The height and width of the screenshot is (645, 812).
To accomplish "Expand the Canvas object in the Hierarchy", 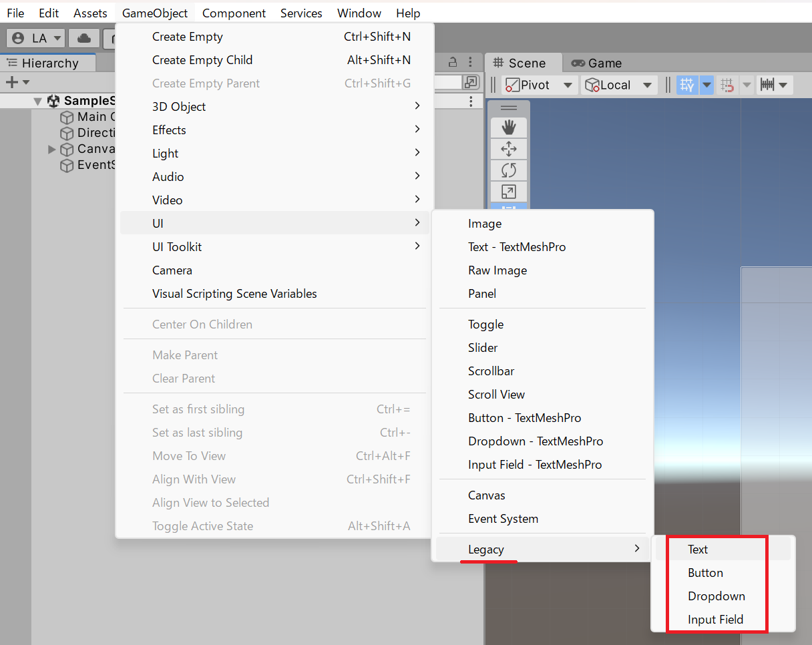I will coord(51,149).
